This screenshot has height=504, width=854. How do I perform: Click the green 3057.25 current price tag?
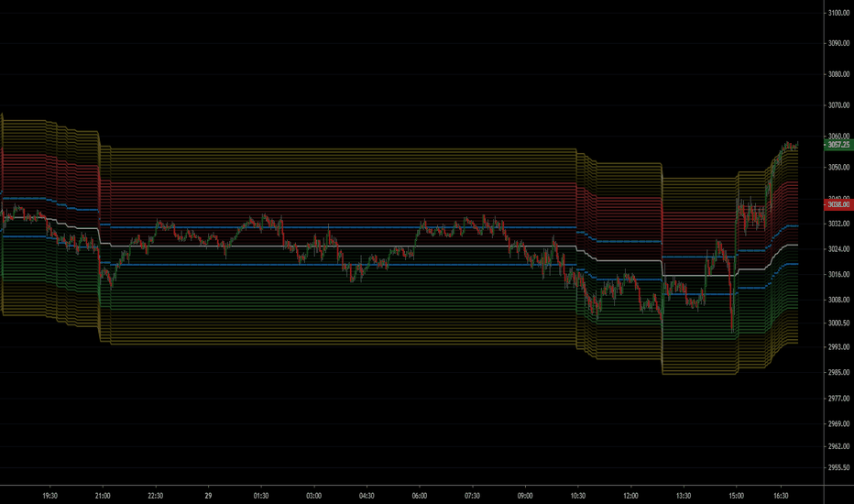838,145
